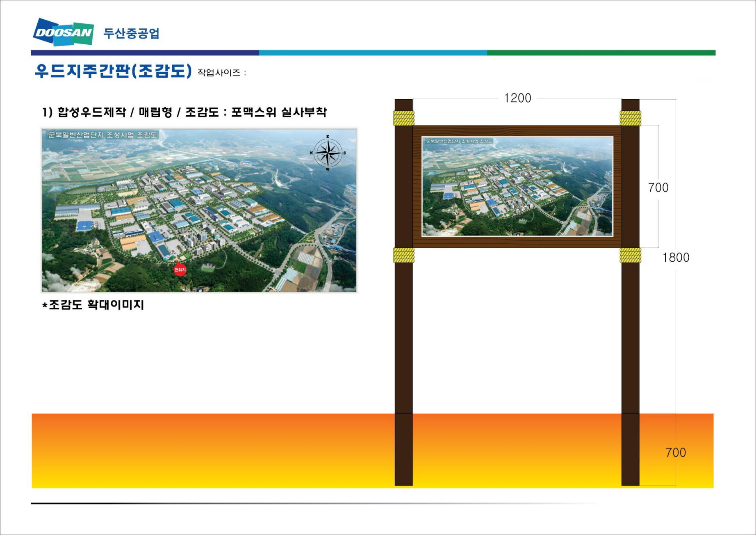
Task: Click the 1200 width dimension label
Action: coord(517,98)
